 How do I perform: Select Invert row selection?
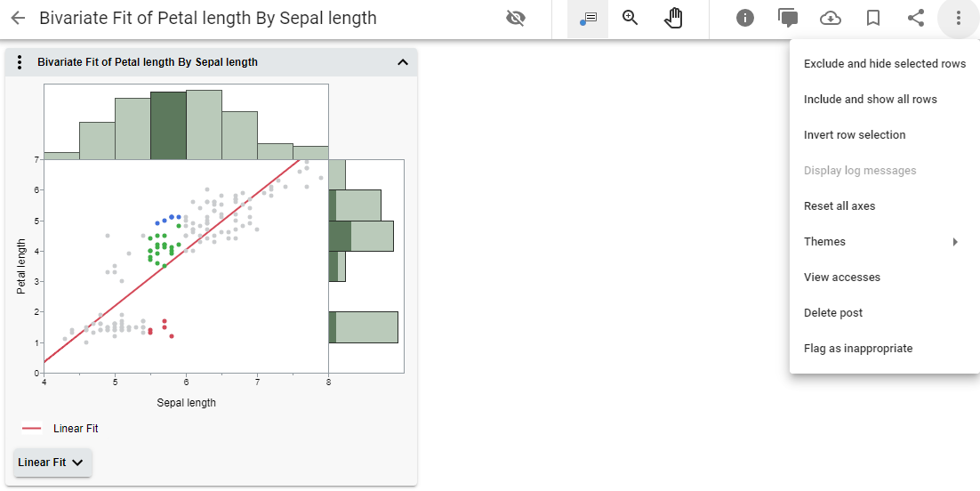click(854, 135)
